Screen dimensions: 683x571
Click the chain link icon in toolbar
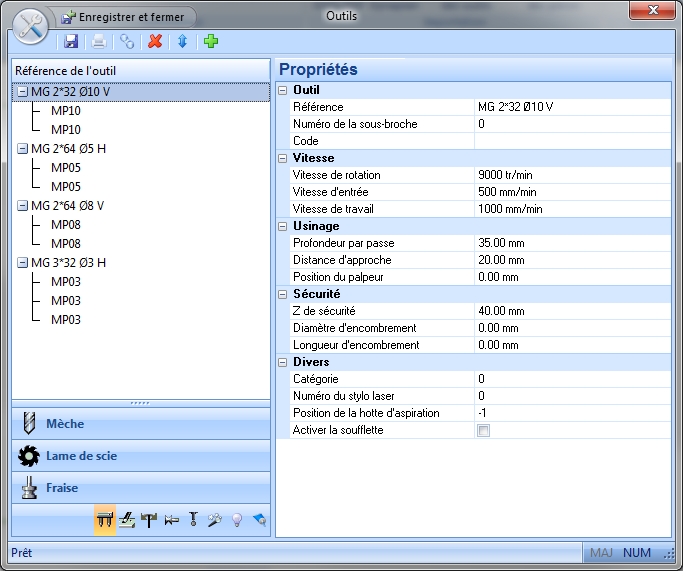coord(127,41)
